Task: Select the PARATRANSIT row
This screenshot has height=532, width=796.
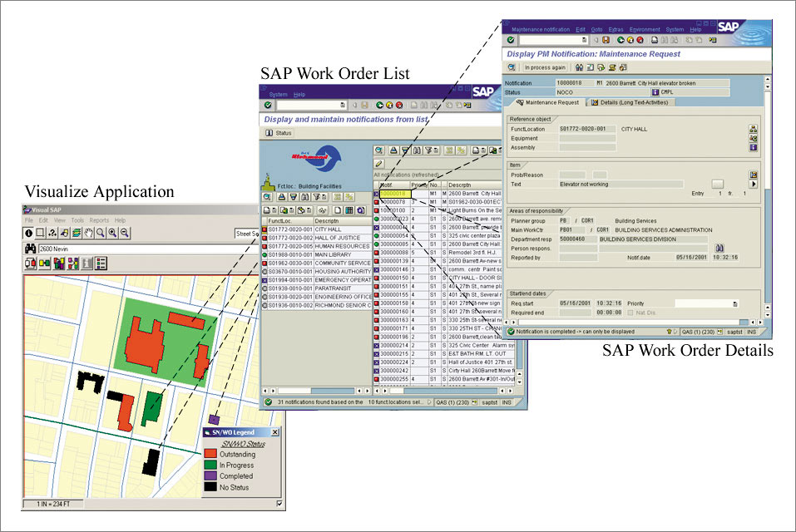Action: tap(316, 288)
